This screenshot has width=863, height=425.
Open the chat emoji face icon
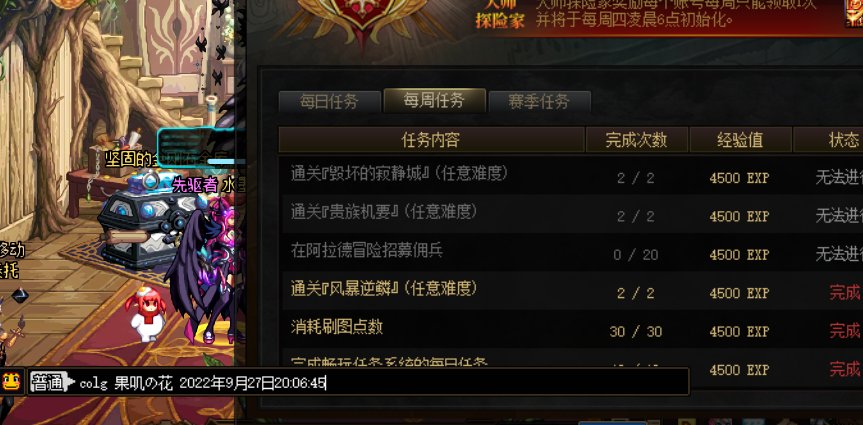[11, 380]
